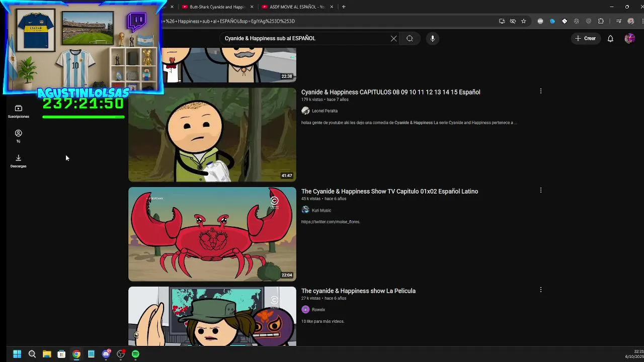
Task: Open more options for CAPITULOS 08 09 10 video
Action: pos(541,91)
